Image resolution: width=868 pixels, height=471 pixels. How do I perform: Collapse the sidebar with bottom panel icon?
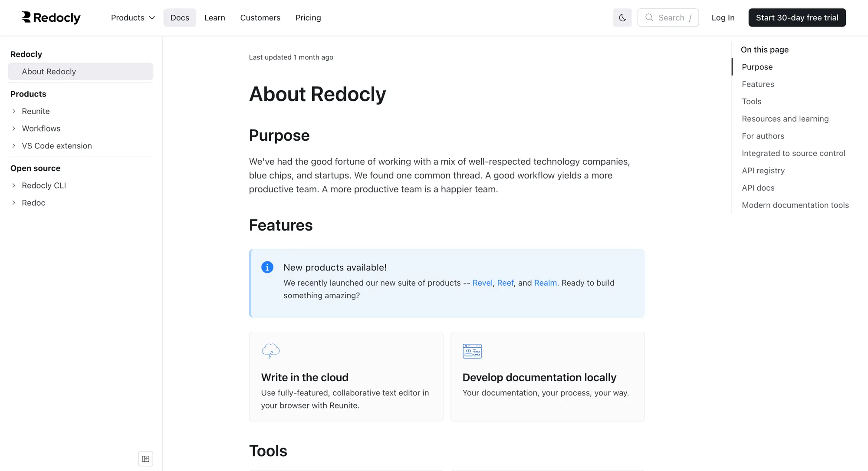tap(145, 459)
